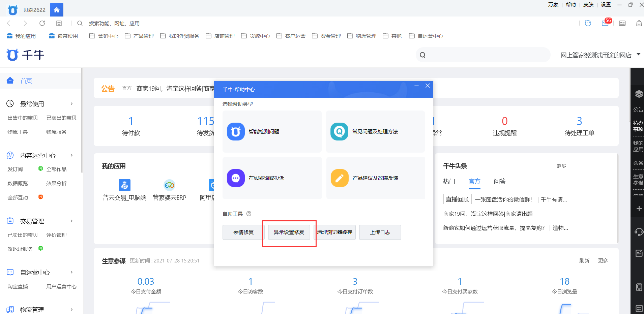Open the card view icon near messages
The image size is (644, 314).
(622, 23)
